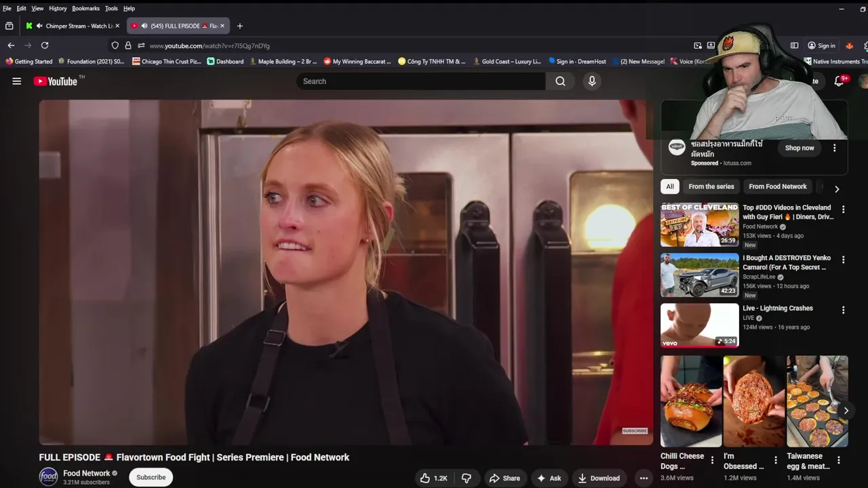Go to the YouTube home logo
Image resolution: width=868 pixels, height=488 pixels.
pyautogui.click(x=55, y=81)
